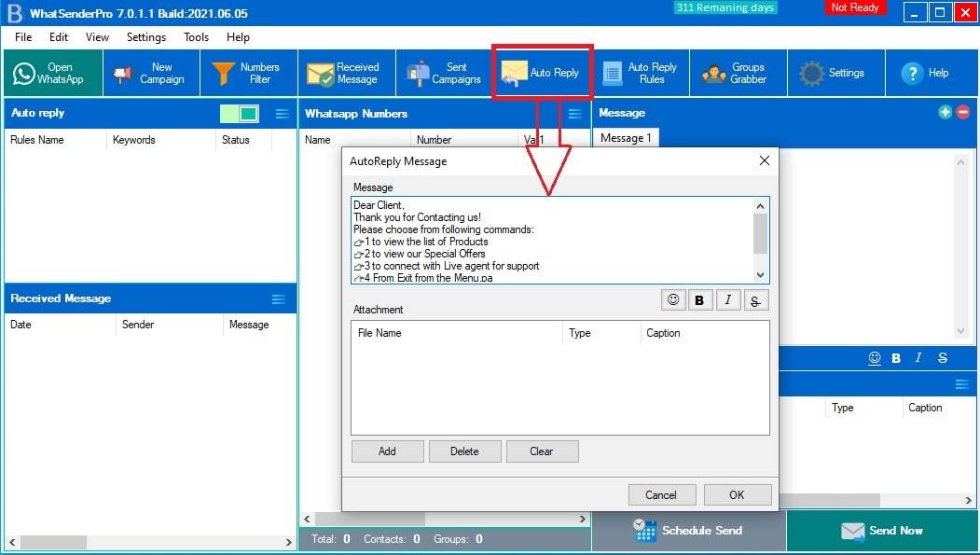Select the Message 1 tab
Image resolution: width=980 pixels, height=555 pixels.
[626, 138]
